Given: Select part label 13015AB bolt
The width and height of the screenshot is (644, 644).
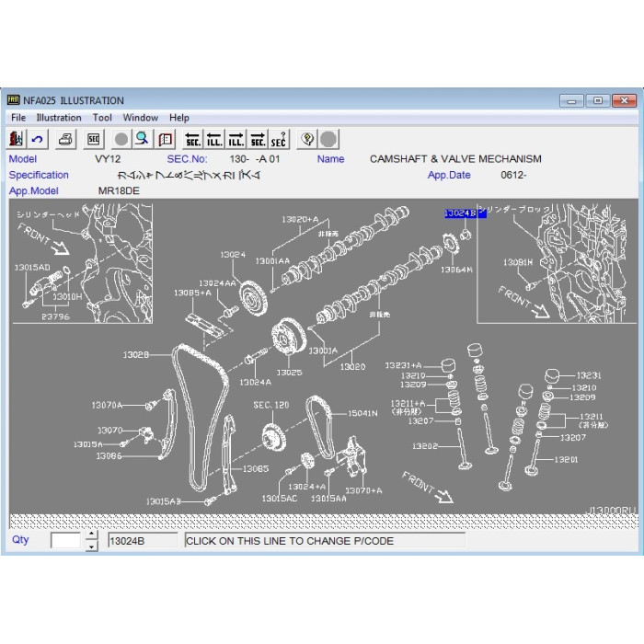Looking at the screenshot, I should 164,501.
